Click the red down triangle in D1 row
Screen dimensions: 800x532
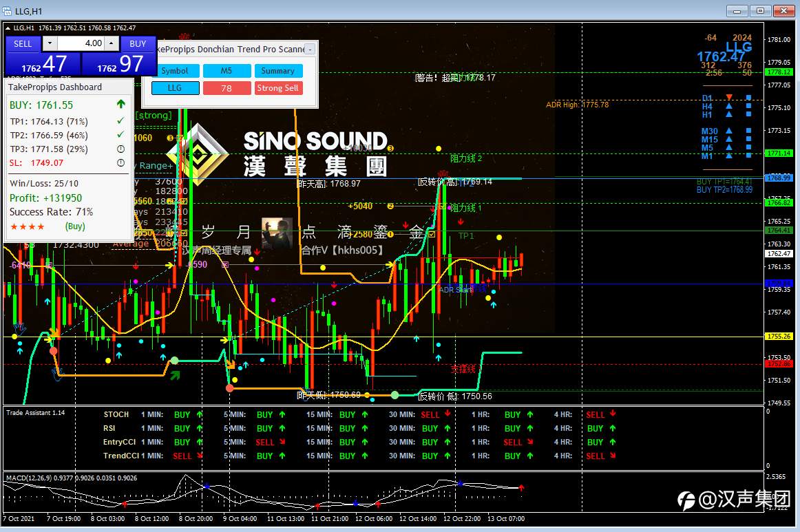[x=729, y=98]
